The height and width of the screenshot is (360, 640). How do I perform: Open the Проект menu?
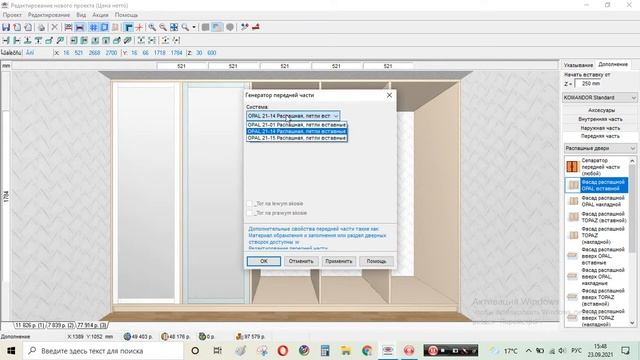12,15
